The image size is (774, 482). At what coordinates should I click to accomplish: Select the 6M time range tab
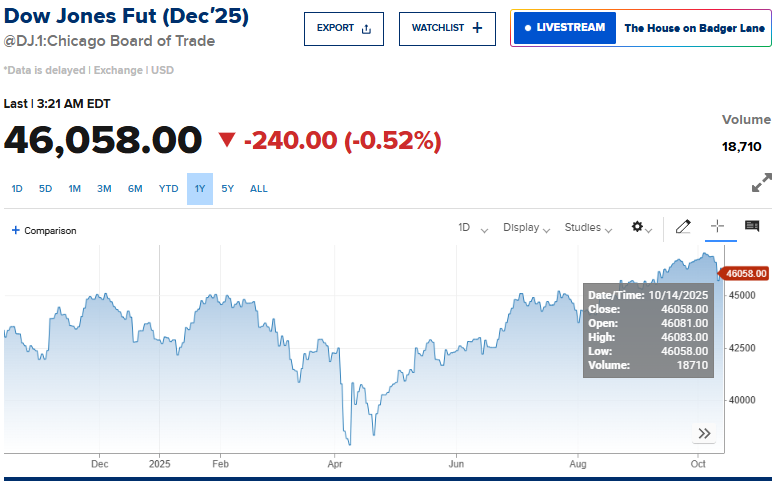(135, 189)
